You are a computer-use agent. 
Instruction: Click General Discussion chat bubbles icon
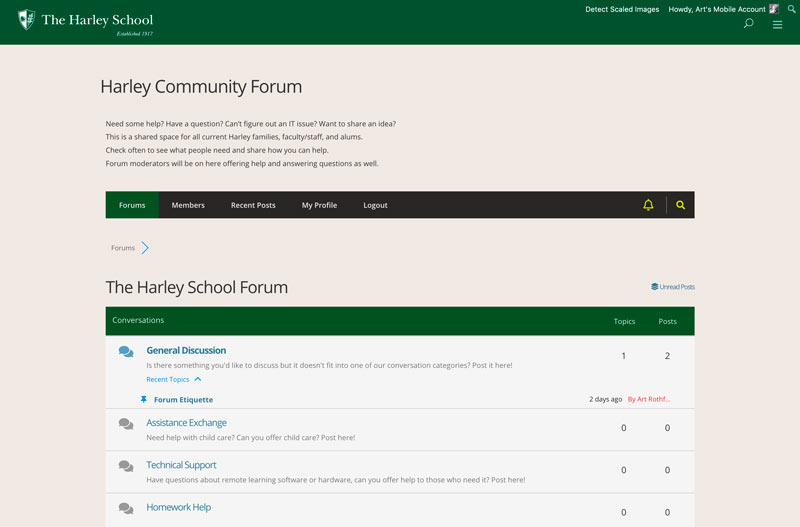coord(126,352)
